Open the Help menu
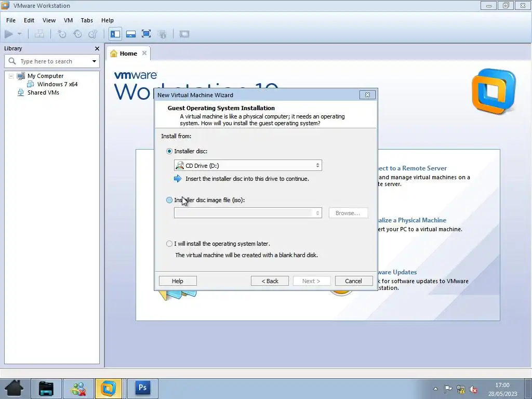532x399 pixels. 107,20
